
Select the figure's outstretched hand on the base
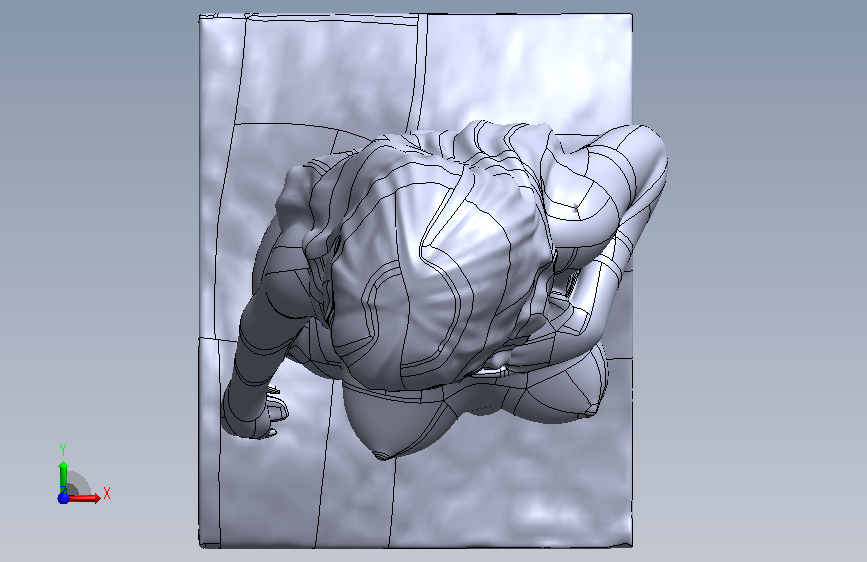click(x=254, y=412)
